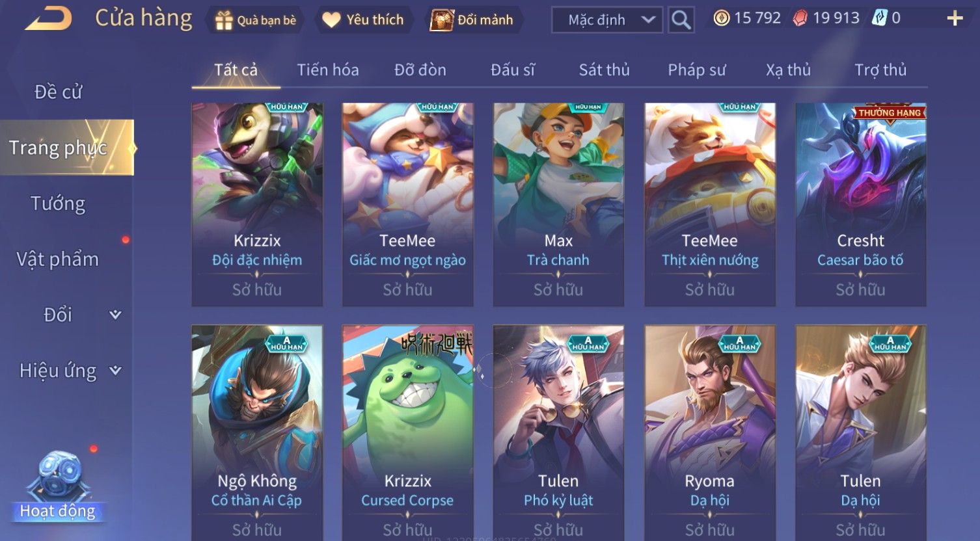Tap the gold coin balance icon
This screenshot has height=541, width=980.
coord(721,18)
